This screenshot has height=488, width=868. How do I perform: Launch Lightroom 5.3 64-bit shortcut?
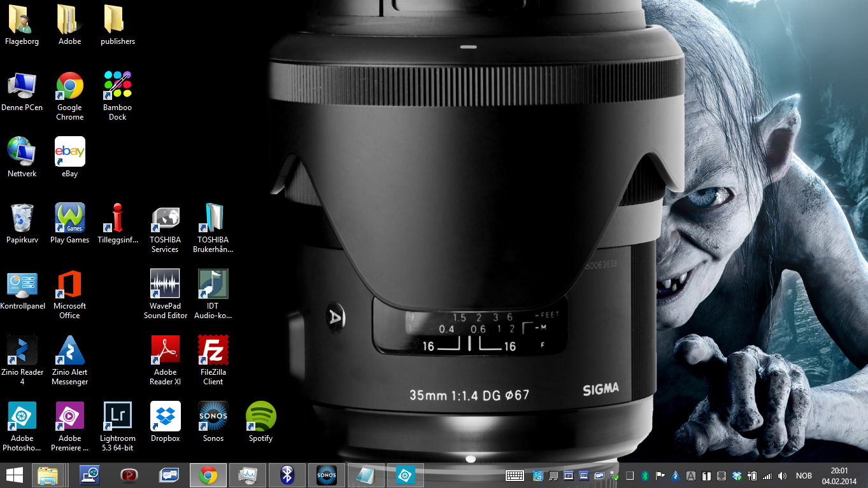click(118, 427)
